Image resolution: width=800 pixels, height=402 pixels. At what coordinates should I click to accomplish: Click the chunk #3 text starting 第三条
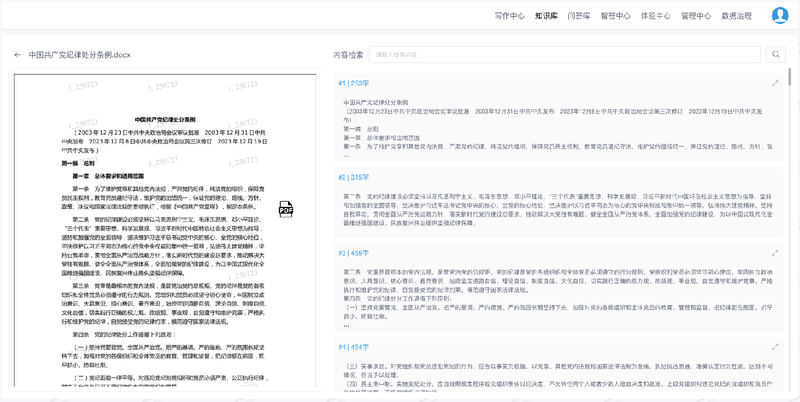(559, 296)
